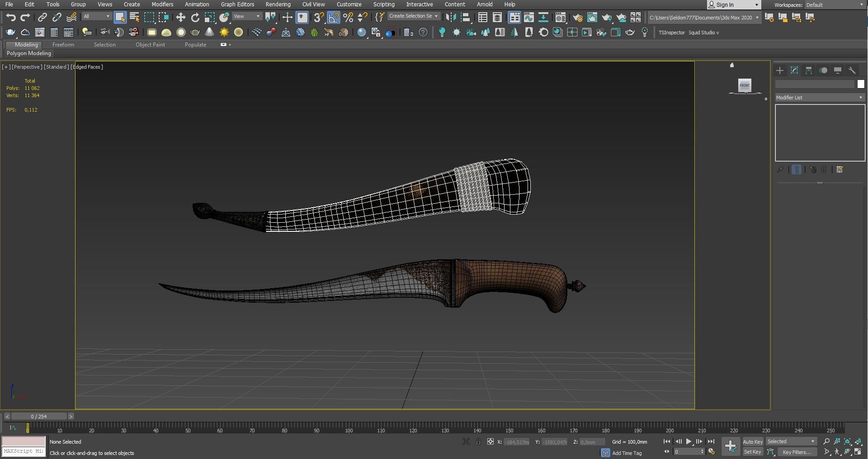The height and width of the screenshot is (459, 868).
Task: Open the Render Setup teapot icon
Action: [577, 18]
